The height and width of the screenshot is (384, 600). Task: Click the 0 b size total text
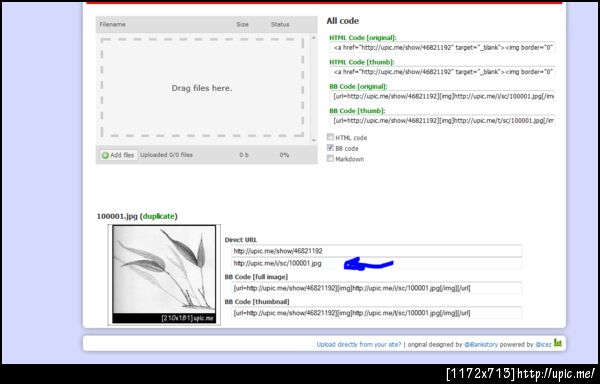pyautogui.click(x=244, y=155)
